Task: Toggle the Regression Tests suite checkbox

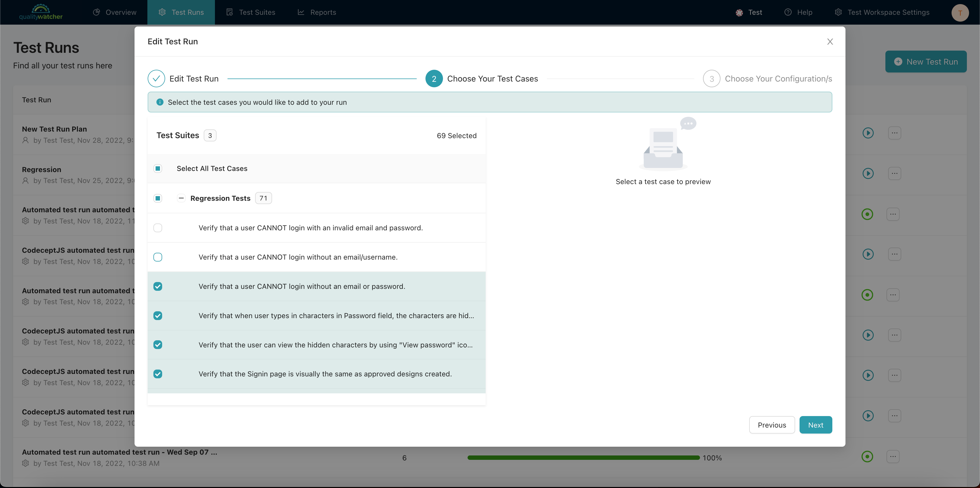Action: point(157,198)
